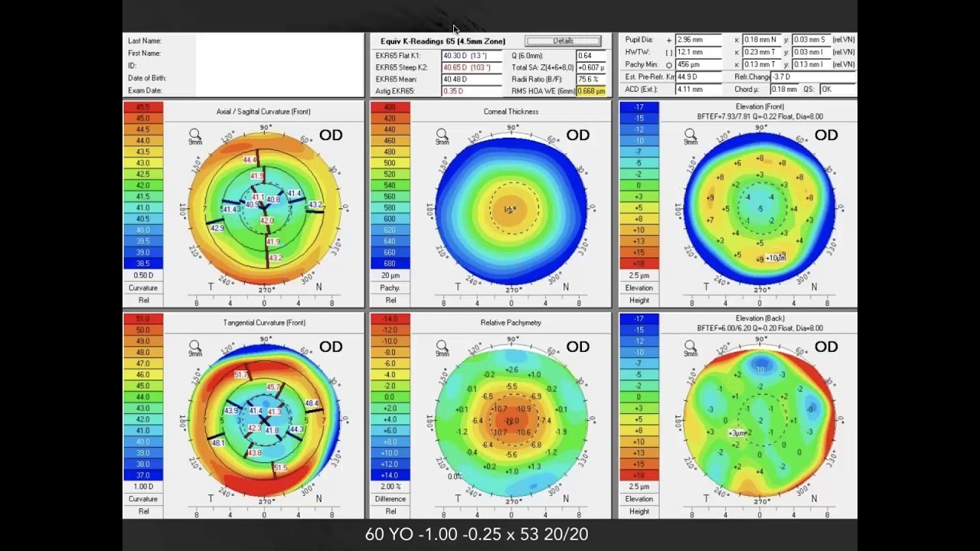Click the HWTW field 12.1 mm
Screen dimensions: 980x551
(x=700, y=52)
